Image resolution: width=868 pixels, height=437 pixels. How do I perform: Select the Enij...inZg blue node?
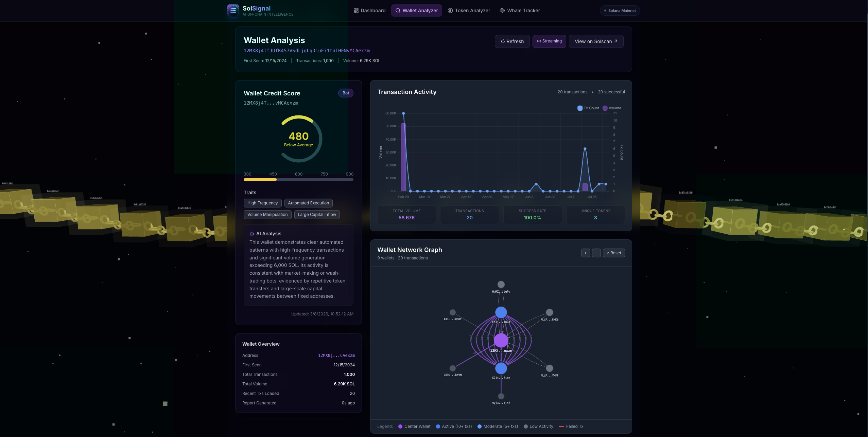(501, 312)
